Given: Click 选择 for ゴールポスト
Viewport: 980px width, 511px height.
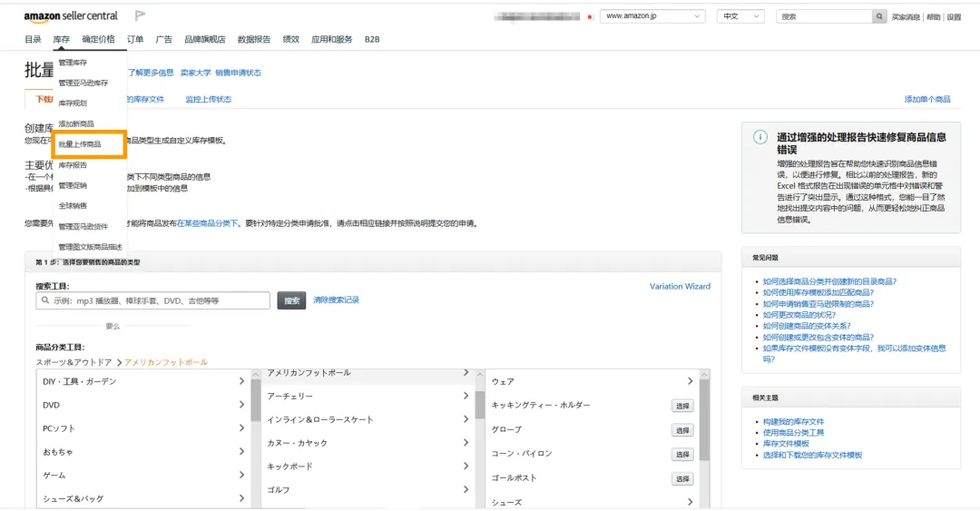Looking at the screenshot, I should coord(682,479).
